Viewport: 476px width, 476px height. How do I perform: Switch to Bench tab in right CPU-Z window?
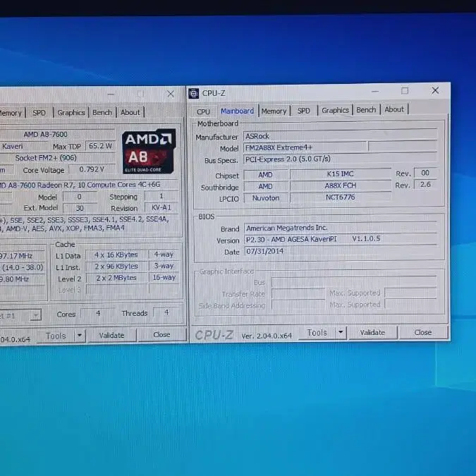pos(366,109)
